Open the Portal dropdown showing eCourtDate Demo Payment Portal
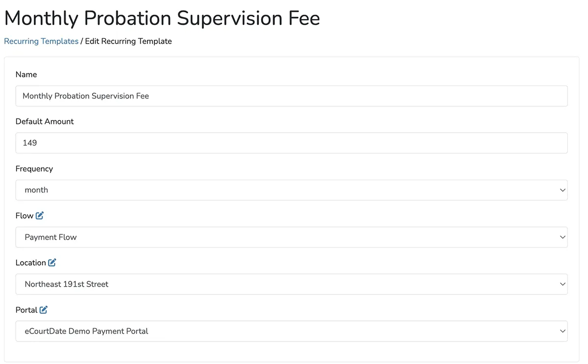Image resolution: width=588 pixels, height=364 pixels. [x=292, y=331]
